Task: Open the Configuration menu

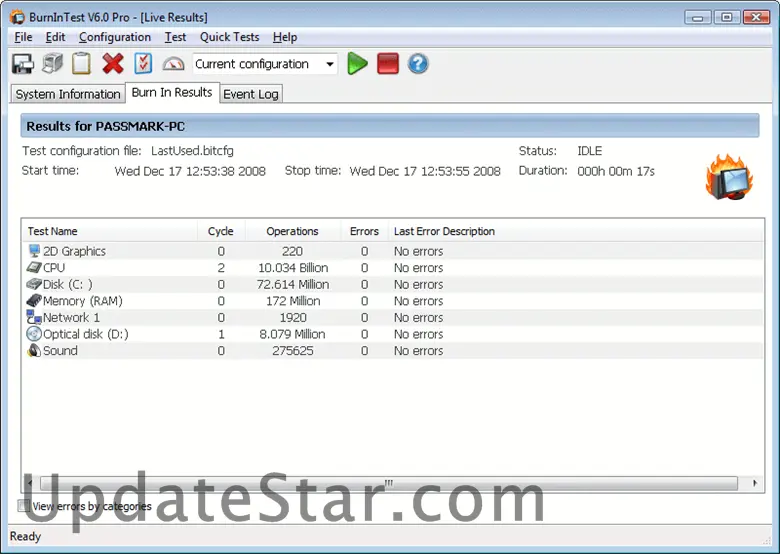Action: [115, 37]
